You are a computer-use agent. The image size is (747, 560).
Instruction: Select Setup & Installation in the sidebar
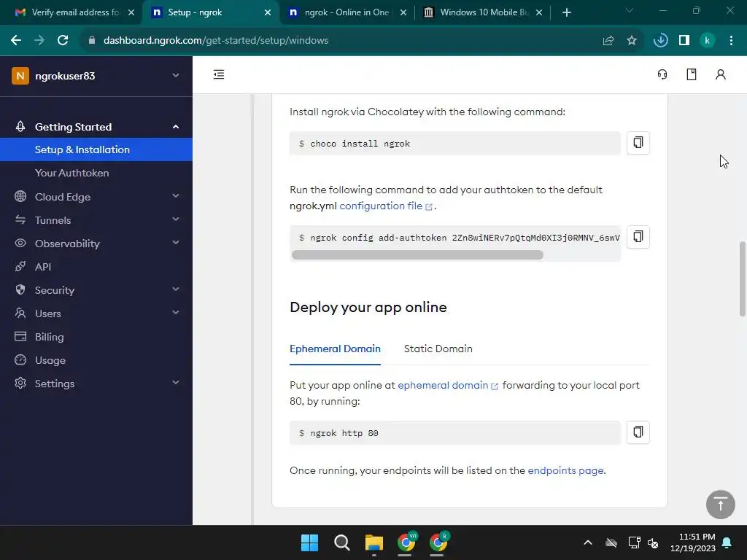pos(96,149)
